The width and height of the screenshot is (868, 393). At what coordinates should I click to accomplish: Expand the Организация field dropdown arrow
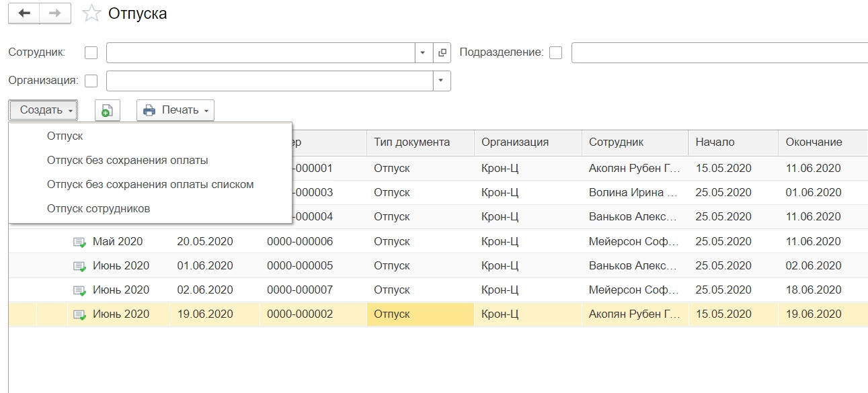[440, 81]
